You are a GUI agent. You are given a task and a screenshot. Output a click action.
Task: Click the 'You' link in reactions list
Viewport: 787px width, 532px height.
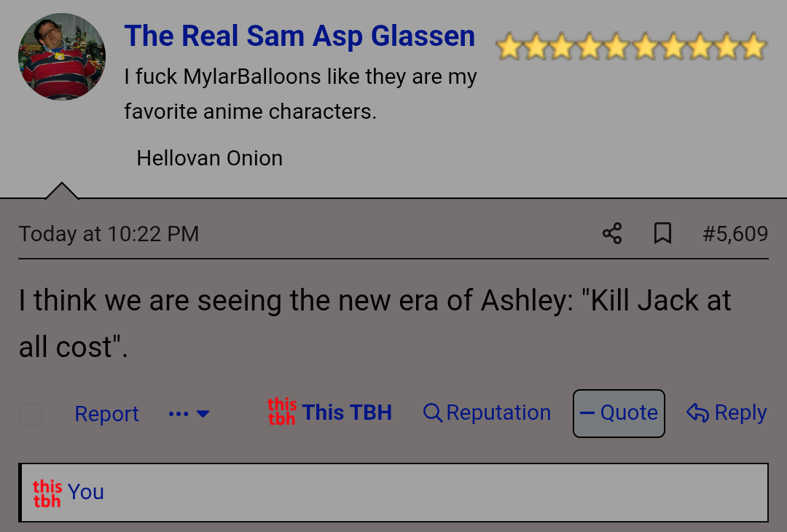pyautogui.click(x=86, y=493)
